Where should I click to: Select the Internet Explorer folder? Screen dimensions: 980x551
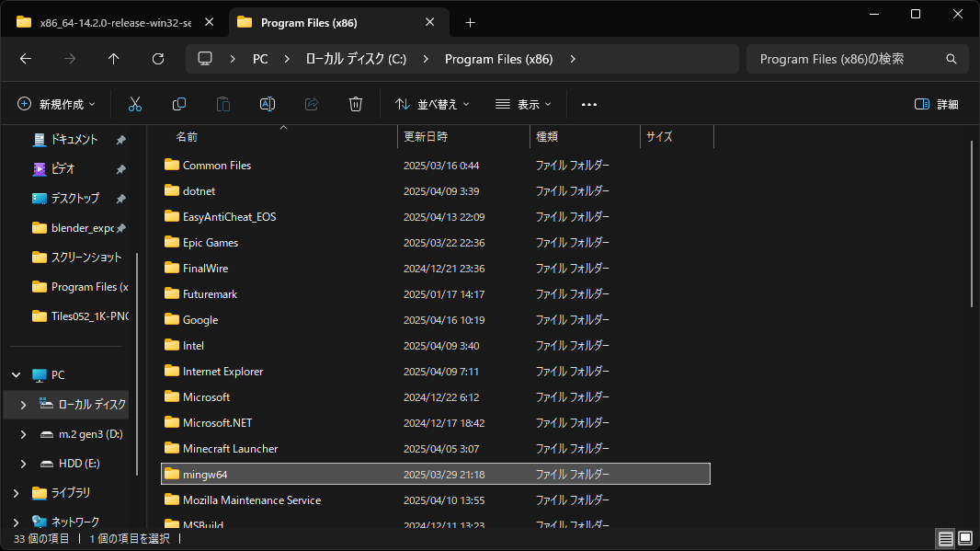(x=436, y=372)
